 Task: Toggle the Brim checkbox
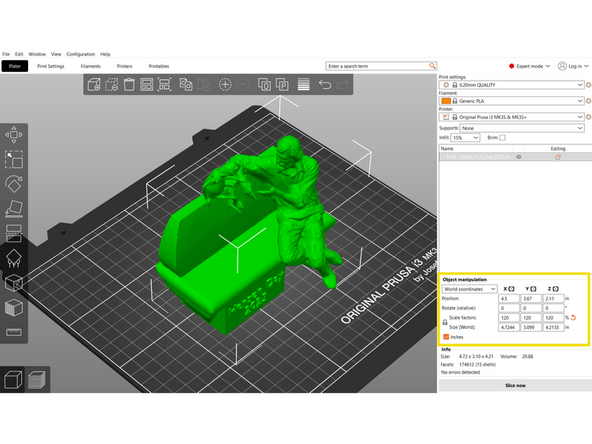tap(503, 138)
